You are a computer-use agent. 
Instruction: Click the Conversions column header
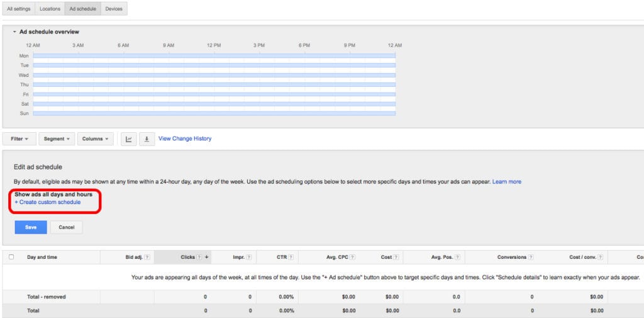[x=512, y=257]
